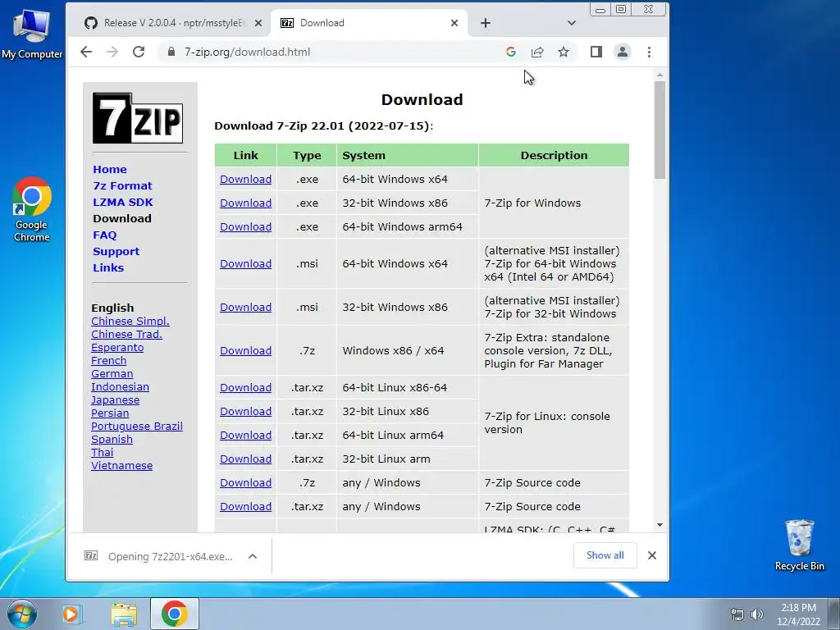Share this page via share icon
Screen dimensions: 840x630
coord(537,52)
